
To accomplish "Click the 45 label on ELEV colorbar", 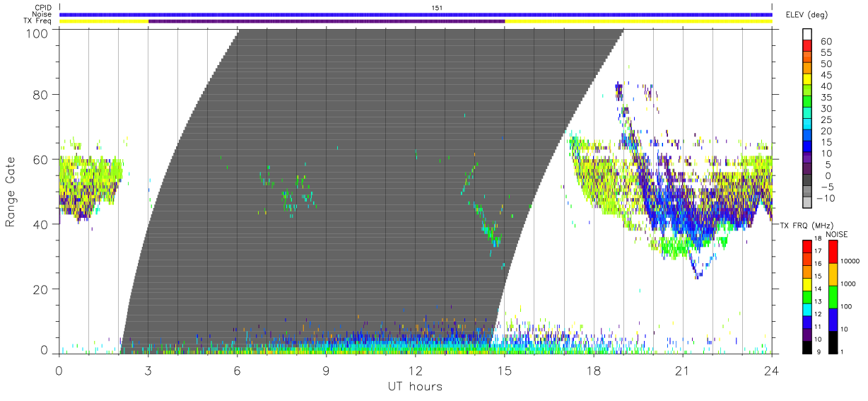I will [x=825, y=75].
